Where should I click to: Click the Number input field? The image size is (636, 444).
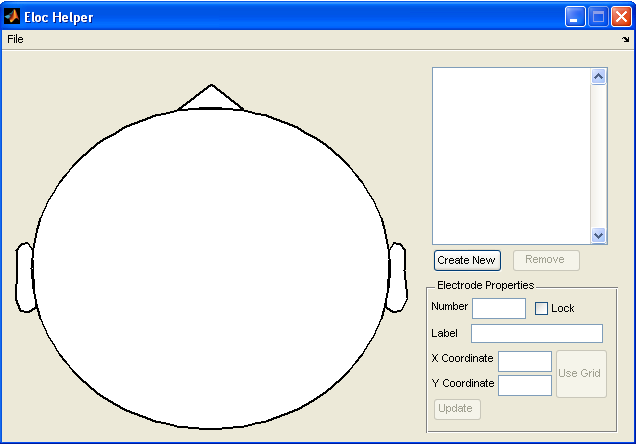499,309
